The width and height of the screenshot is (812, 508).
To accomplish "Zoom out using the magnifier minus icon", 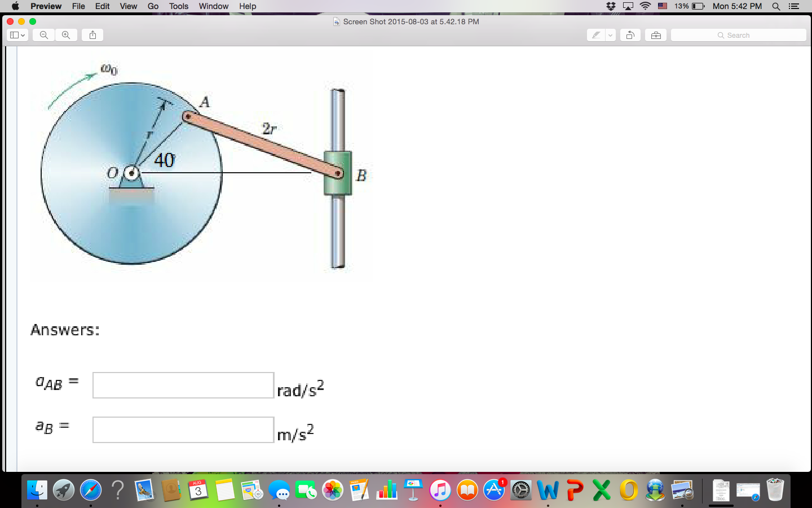I will click(43, 35).
